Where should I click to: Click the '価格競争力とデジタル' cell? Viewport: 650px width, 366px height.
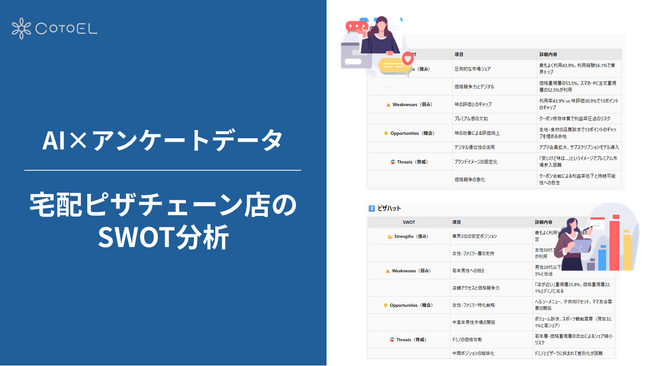pos(474,87)
